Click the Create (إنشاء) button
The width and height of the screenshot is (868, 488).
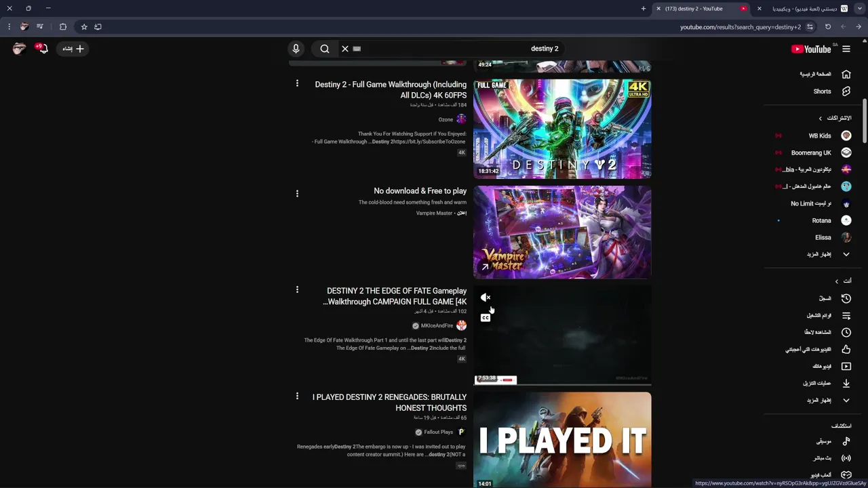(x=73, y=49)
